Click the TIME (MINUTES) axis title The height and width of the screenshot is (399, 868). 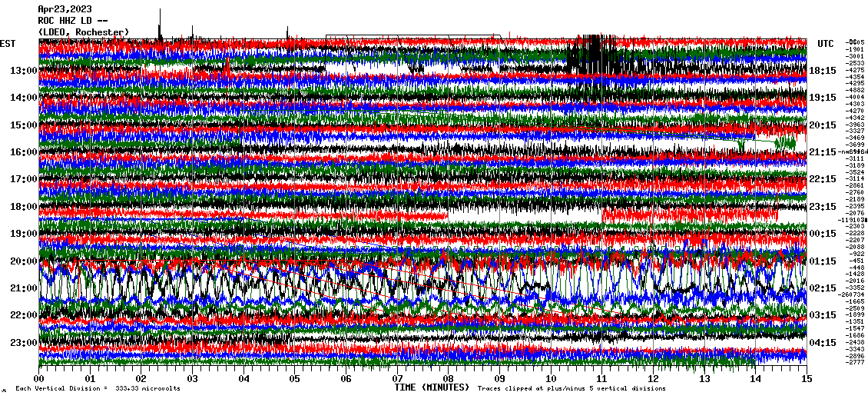[x=431, y=388]
